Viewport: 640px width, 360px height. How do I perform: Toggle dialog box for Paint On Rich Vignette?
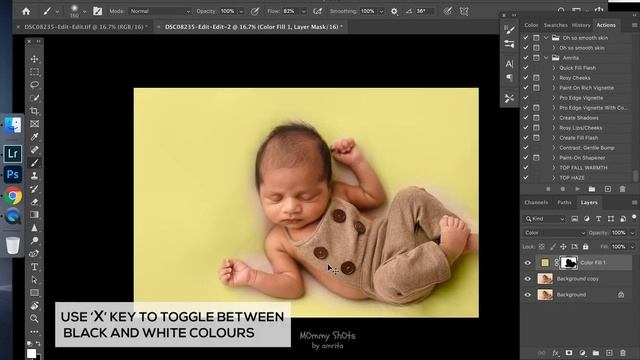pos(536,88)
